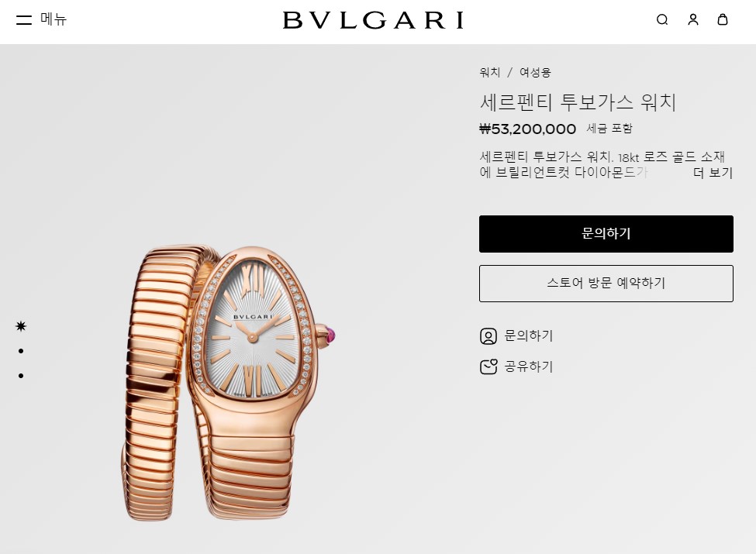Open the shopping bag icon

(x=722, y=19)
